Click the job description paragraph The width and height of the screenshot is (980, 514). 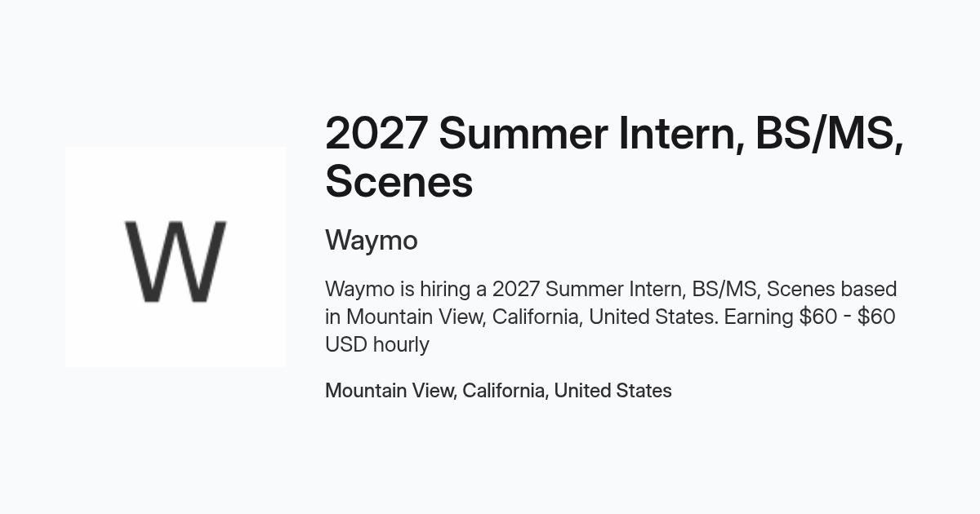pos(611,317)
